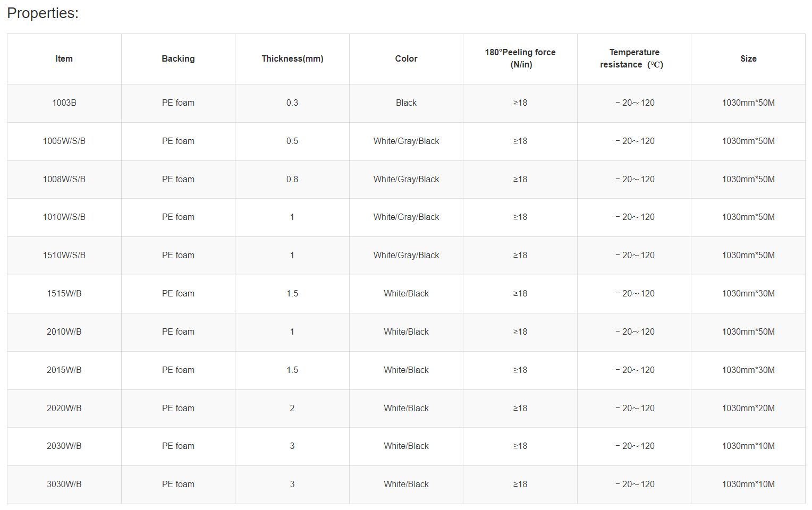The width and height of the screenshot is (812, 510).
Task: Click the Backing column header
Action: [178, 58]
